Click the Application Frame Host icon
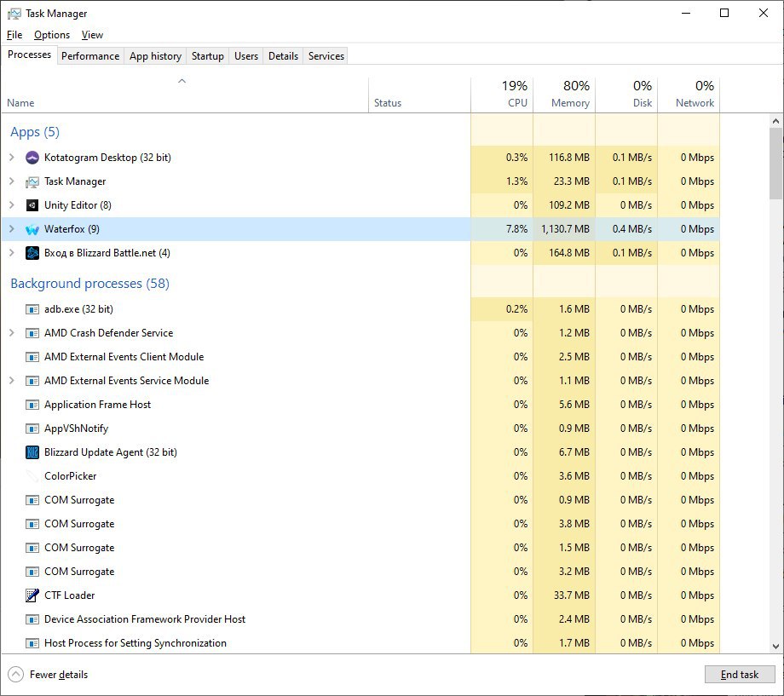 32,405
